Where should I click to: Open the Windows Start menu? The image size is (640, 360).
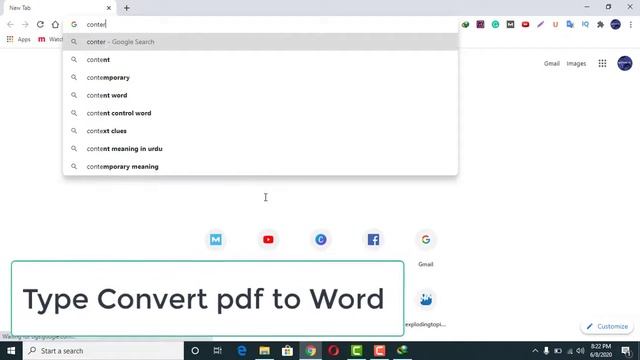[11, 351]
